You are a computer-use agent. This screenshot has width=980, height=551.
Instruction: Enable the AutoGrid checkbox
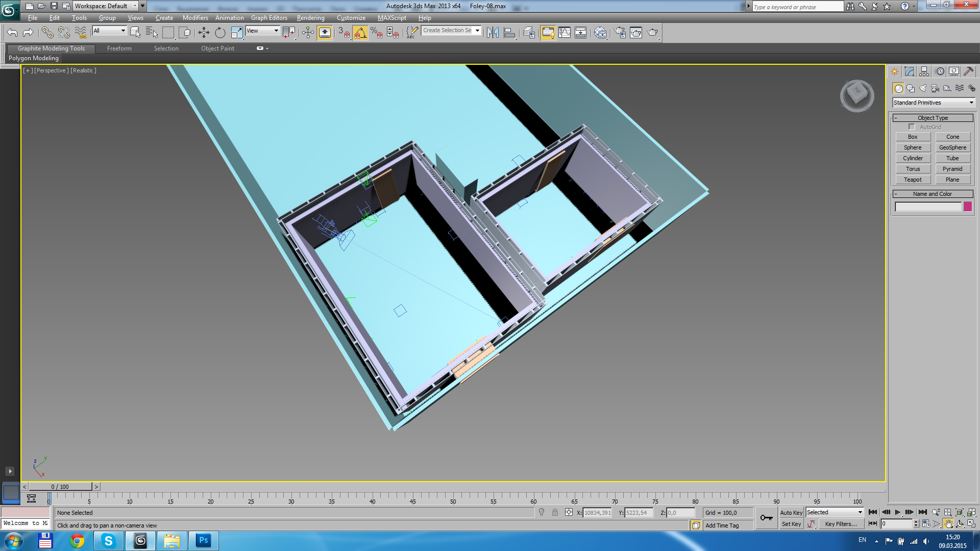[912, 127]
